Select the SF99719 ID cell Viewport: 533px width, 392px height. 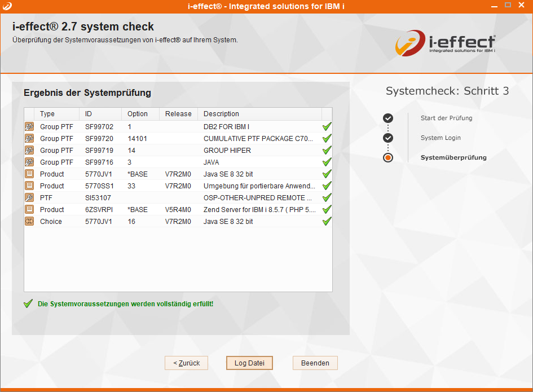coord(99,150)
